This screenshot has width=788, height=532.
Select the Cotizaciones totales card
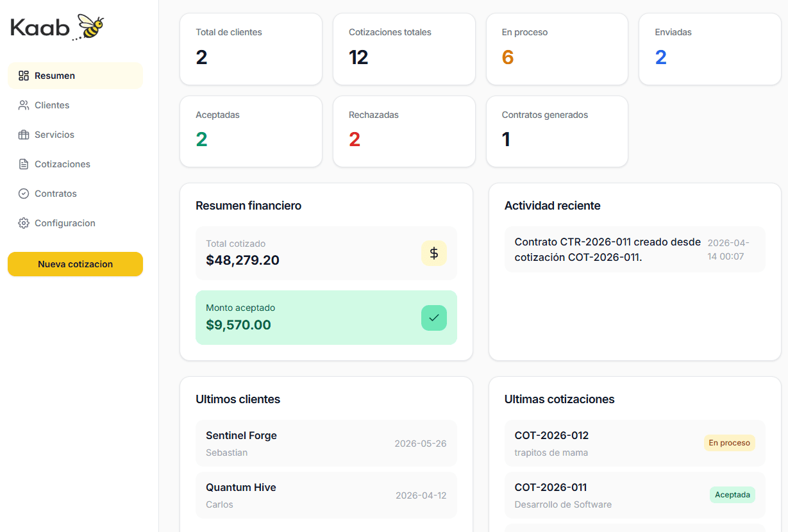pos(404,49)
